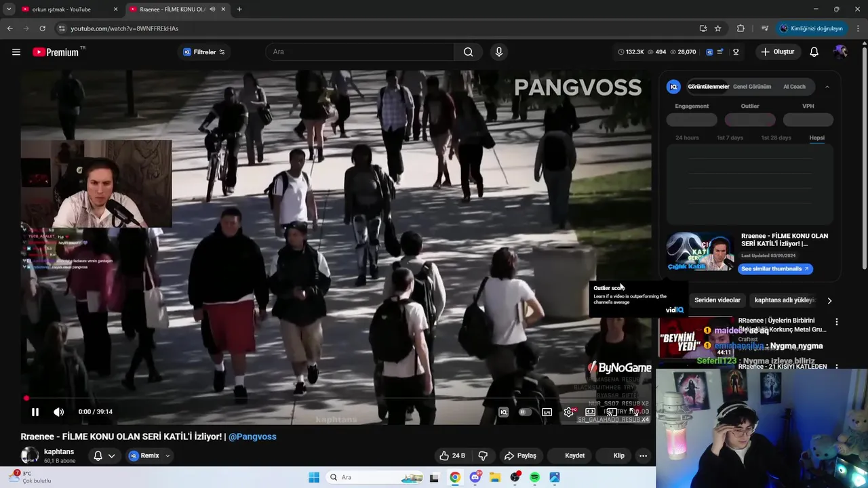The width and height of the screenshot is (868, 488).
Task: Open player settings gear icon
Action: pyautogui.click(x=569, y=411)
